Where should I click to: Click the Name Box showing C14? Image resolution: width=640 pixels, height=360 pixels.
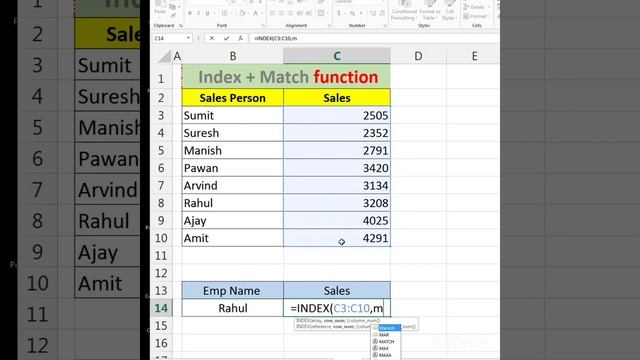click(x=169, y=38)
